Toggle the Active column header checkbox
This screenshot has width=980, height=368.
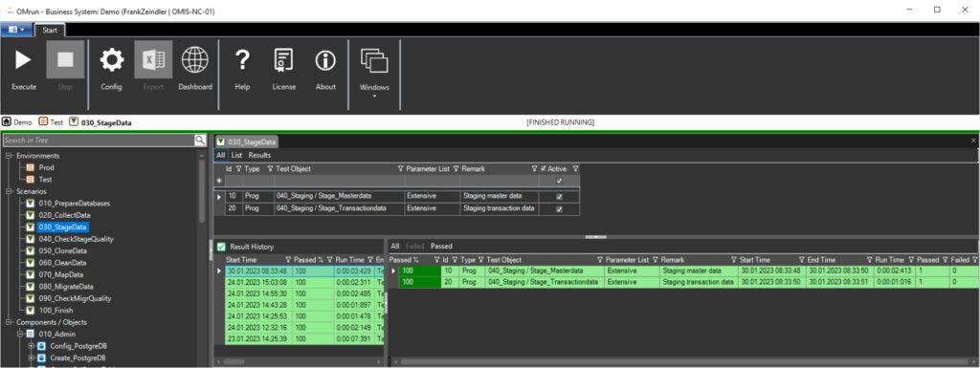click(x=543, y=169)
